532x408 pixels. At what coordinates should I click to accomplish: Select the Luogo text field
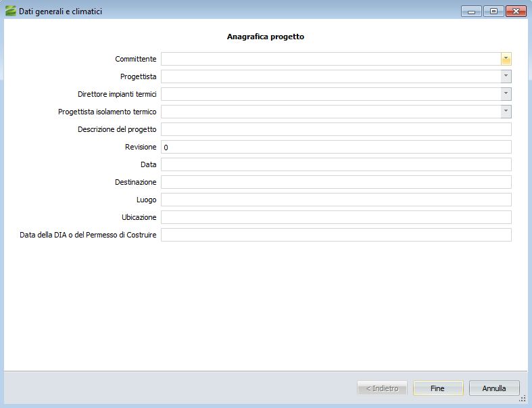click(336, 200)
